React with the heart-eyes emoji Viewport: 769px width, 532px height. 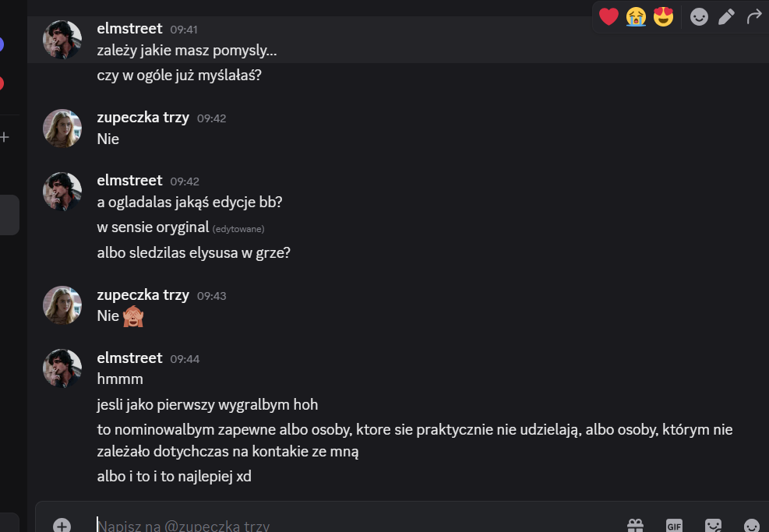tap(663, 16)
